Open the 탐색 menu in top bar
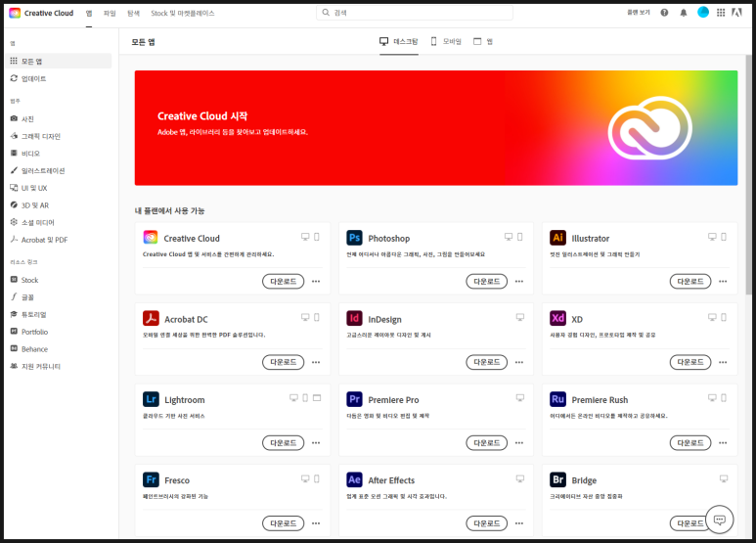The width and height of the screenshot is (756, 543). (x=134, y=14)
